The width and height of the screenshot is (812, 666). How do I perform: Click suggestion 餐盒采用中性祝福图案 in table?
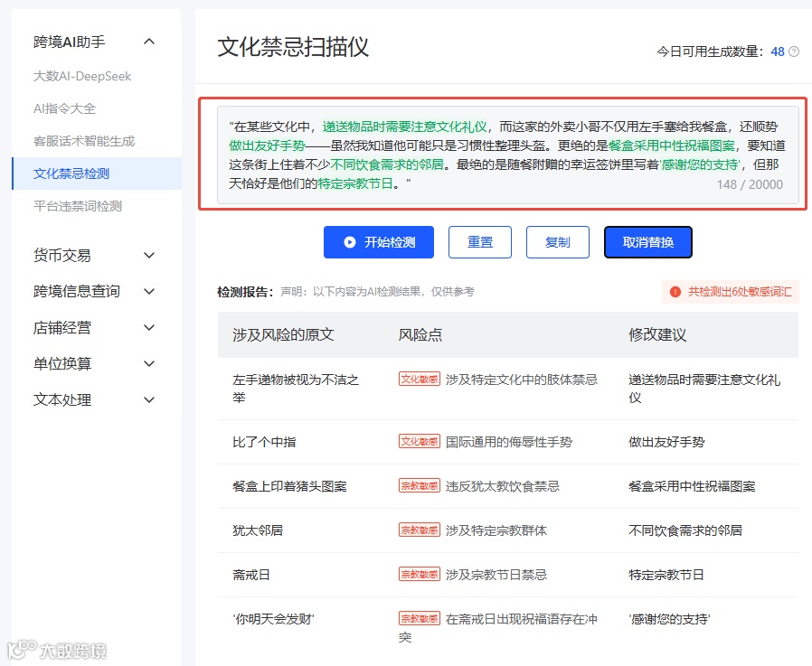692,486
